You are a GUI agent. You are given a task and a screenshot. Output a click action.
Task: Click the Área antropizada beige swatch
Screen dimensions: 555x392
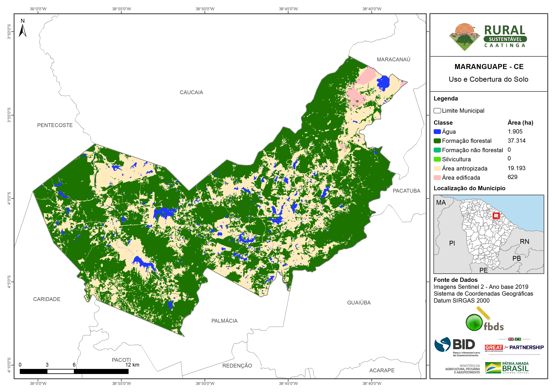[x=437, y=168]
